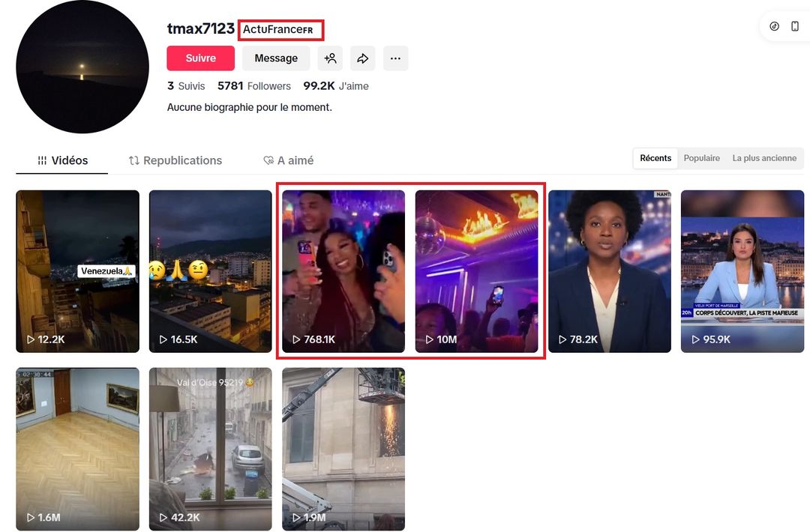Image resolution: width=810 pixels, height=532 pixels.
Task: Click the share arrow icon
Action: click(x=363, y=58)
